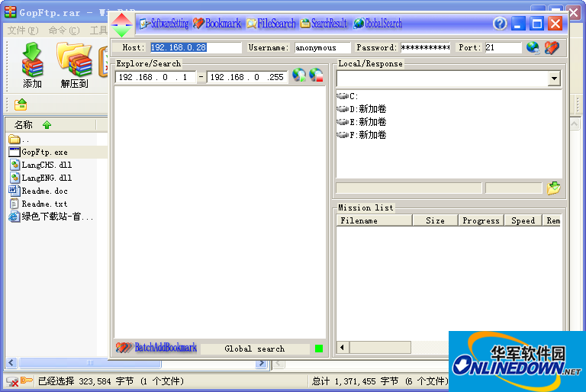Click the red-green arrow logo icon

click(x=122, y=24)
